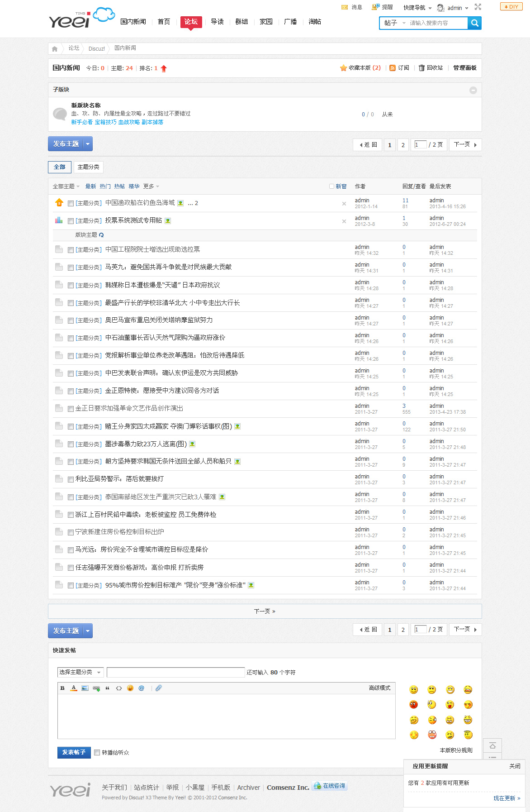Close the 应用更新提醒 popup via 关闭
The width and height of the screenshot is (530, 812).
pyautogui.click(x=515, y=766)
